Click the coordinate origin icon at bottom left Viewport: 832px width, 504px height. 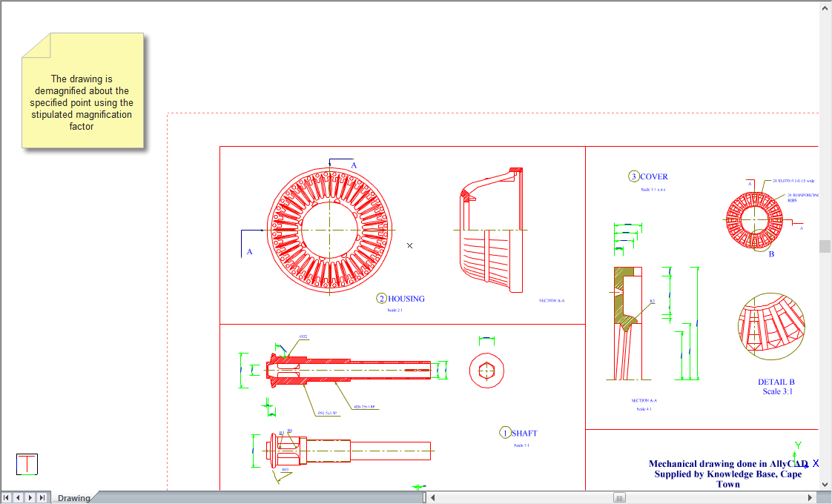27,465
